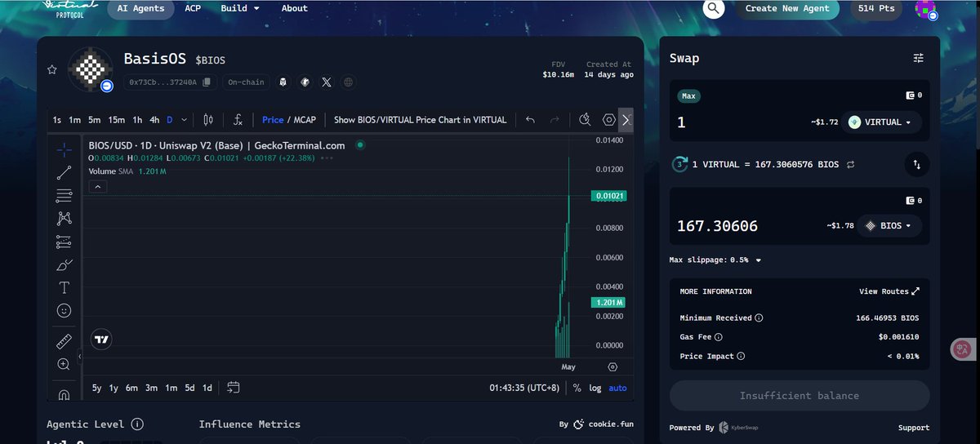Click the Insufficient balance button

pos(800,395)
